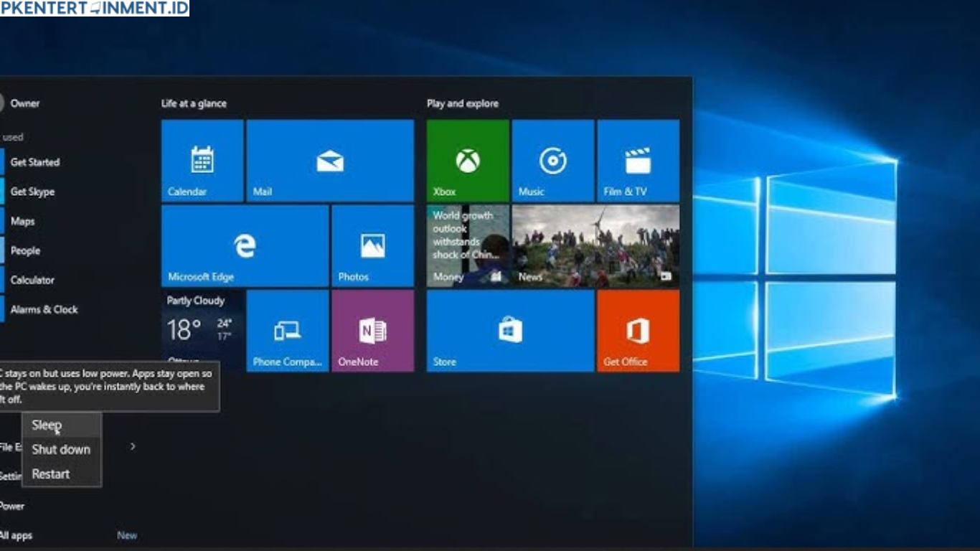The height and width of the screenshot is (551, 980).
Task: Choose Shut down from power menu
Action: pos(62,450)
